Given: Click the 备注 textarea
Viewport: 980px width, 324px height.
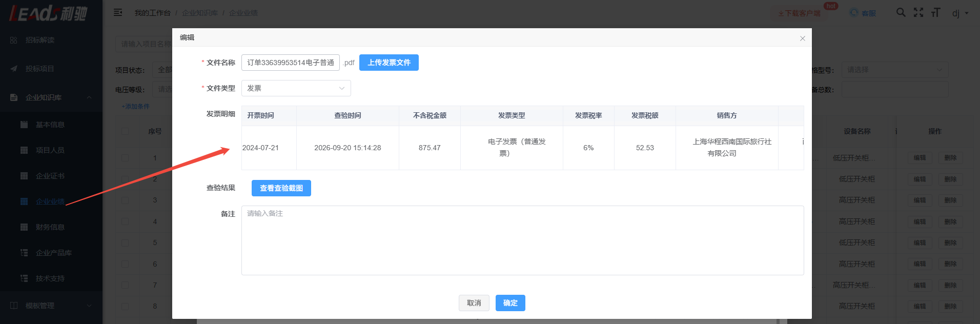Looking at the screenshot, I should click(x=523, y=240).
